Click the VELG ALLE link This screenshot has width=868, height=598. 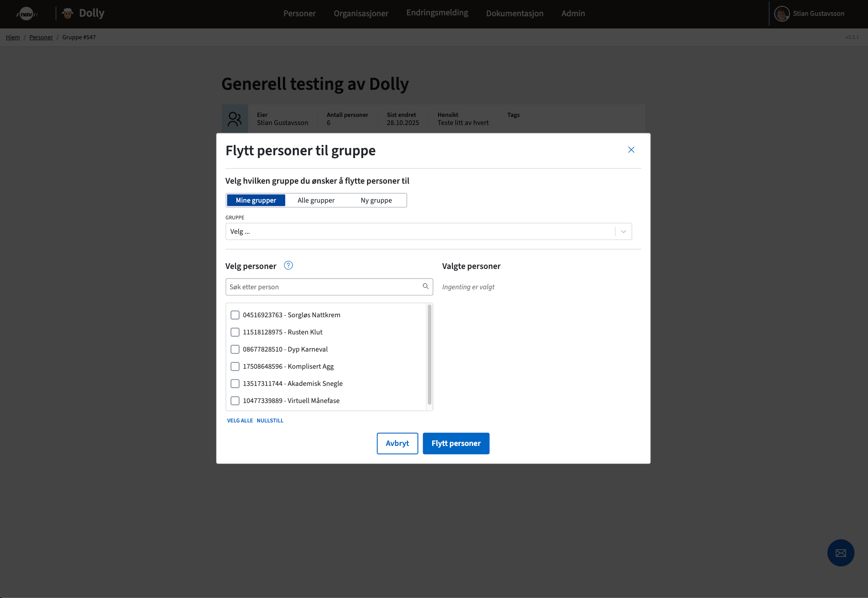click(x=240, y=421)
